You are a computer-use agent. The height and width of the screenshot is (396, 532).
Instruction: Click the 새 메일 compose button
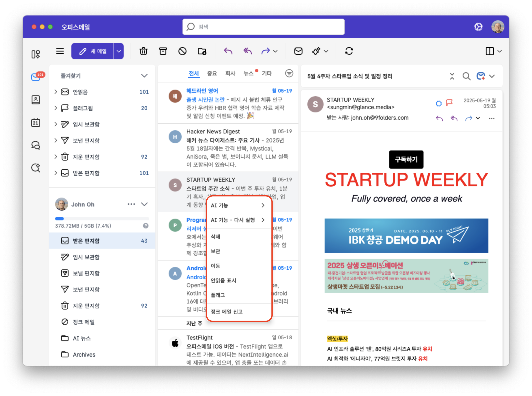(x=92, y=51)
